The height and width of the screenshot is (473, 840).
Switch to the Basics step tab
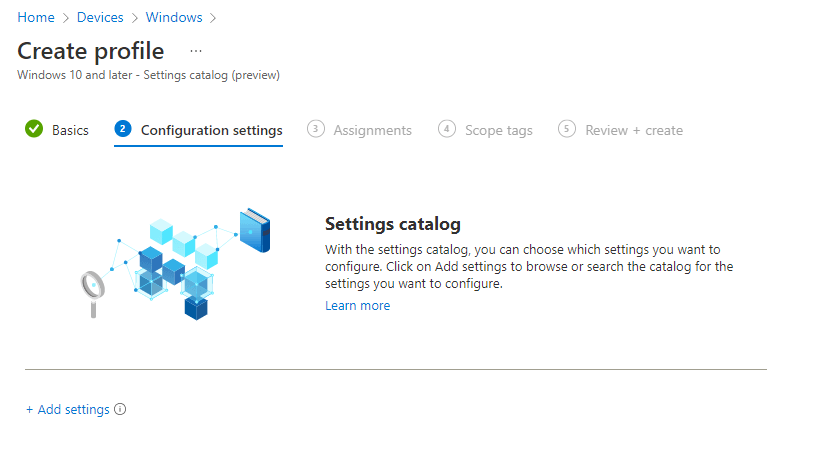tap(70, 130)
